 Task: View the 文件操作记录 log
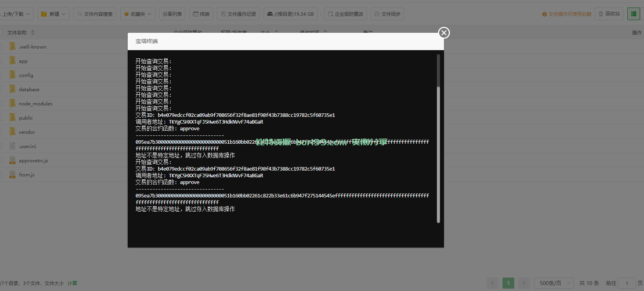238,14
